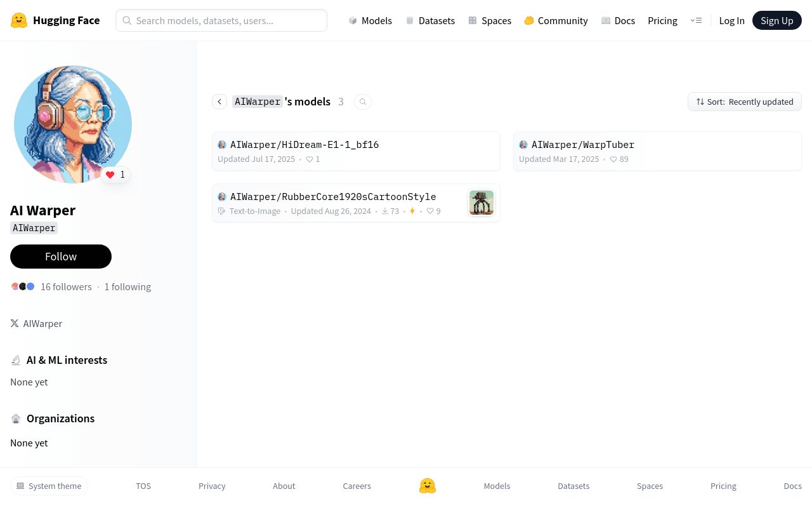Focus the Search models, datasets, users field
Viewport: 812px width, 508px height.
(221, 20)
